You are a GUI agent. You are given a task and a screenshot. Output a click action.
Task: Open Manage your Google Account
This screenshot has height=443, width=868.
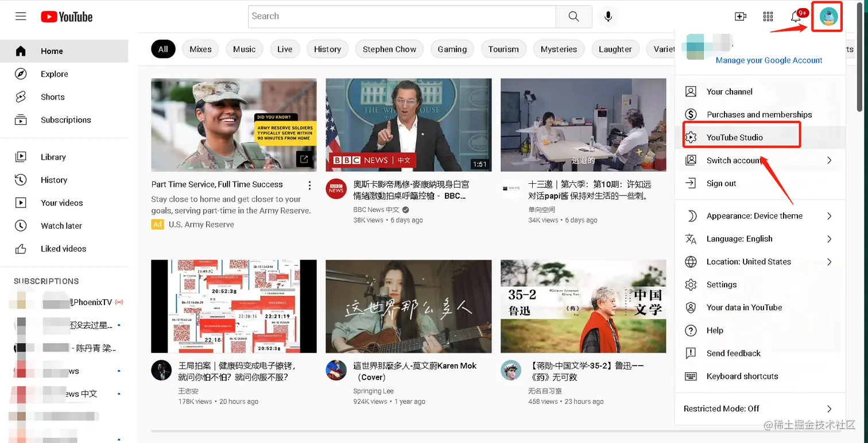(768, 60)
